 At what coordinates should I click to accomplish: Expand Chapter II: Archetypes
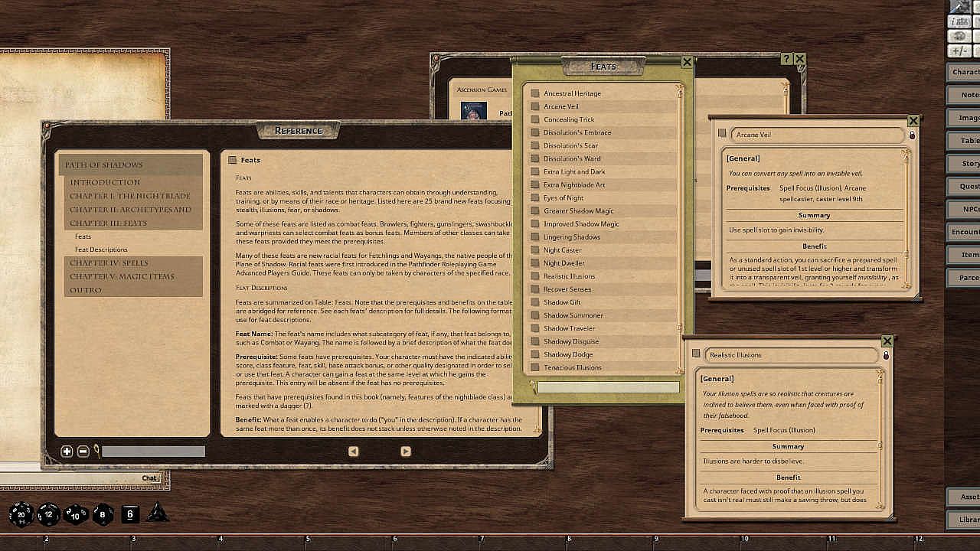133,210
